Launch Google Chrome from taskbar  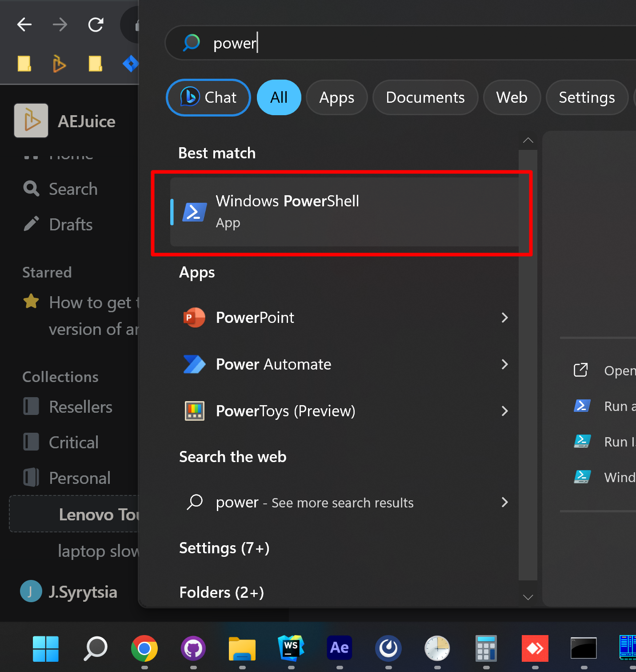point(144,648)
